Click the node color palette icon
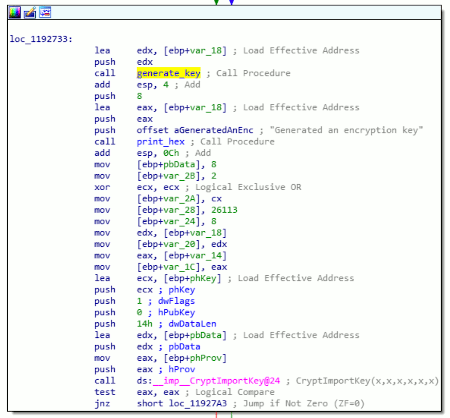450x418 pixels. tap(15, 13)
